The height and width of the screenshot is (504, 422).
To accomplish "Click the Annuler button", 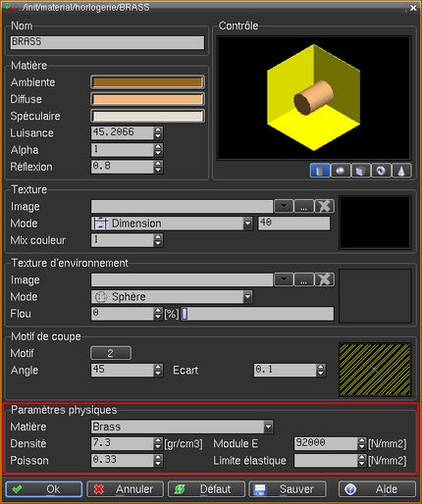I will [125, 489].
